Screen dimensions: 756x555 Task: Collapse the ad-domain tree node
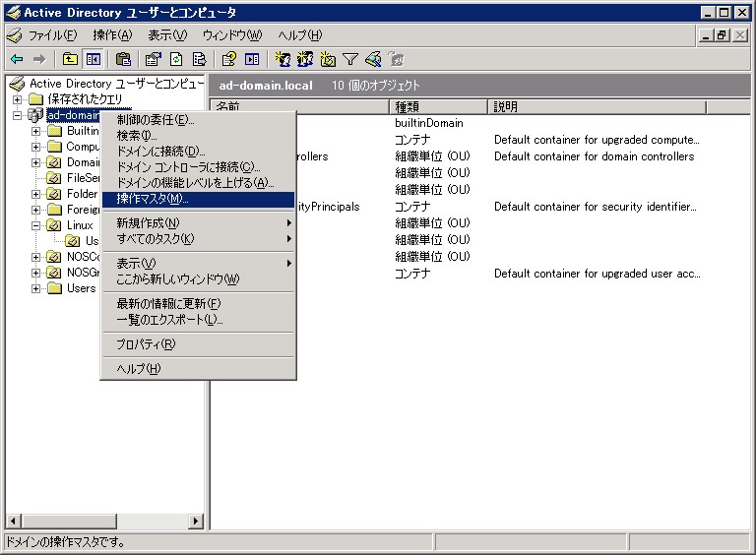(18, 116)
